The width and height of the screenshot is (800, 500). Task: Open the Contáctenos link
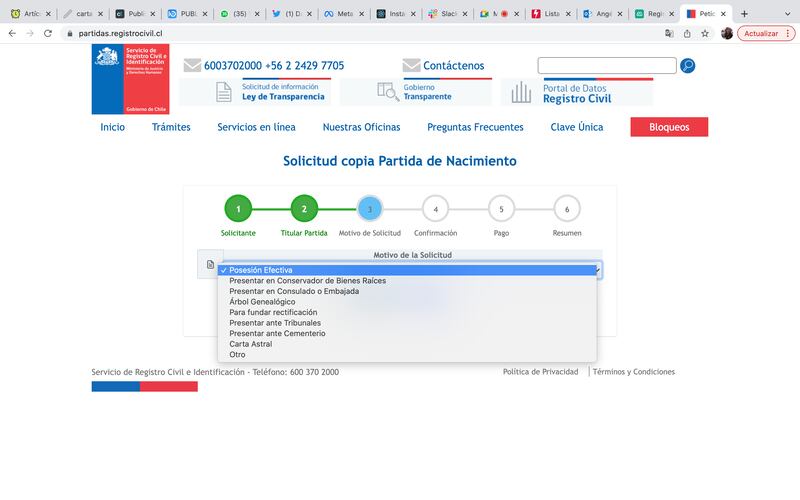[x=454, y=65]
